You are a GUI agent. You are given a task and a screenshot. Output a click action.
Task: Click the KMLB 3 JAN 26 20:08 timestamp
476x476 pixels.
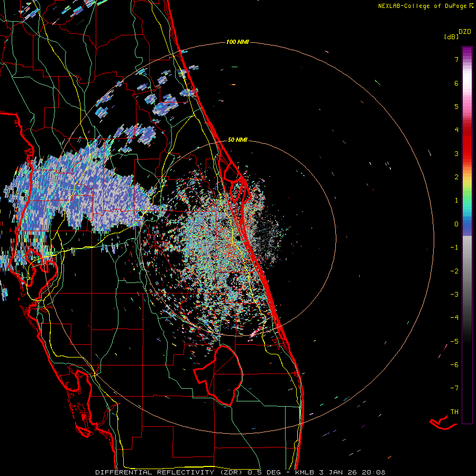[340, 472]
